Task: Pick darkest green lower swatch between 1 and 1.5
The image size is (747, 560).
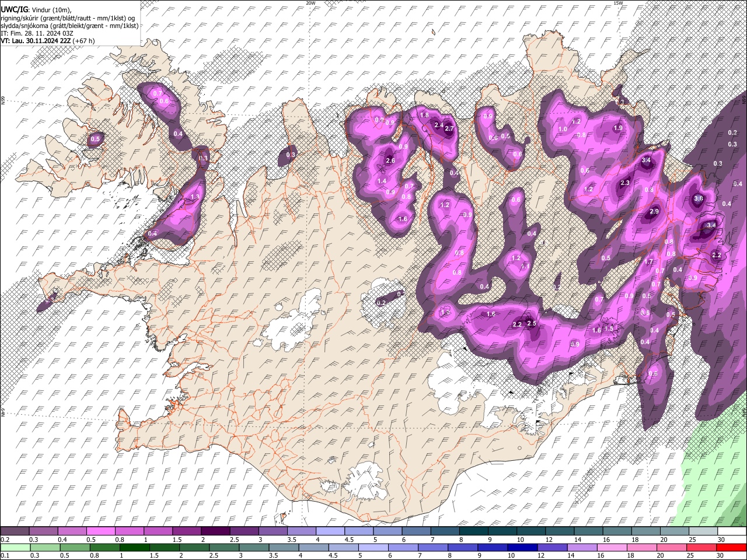Action: (134, 547)
